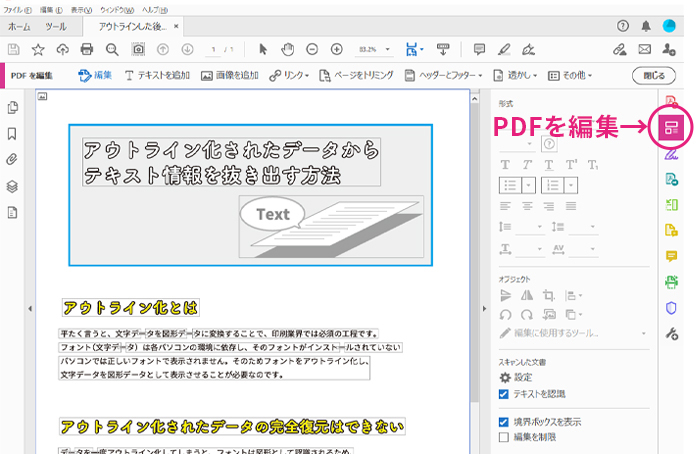This screenshot has height=454, width=700.
Task: Enable the 編集を制限 checkbox
Action: point(504,437)
